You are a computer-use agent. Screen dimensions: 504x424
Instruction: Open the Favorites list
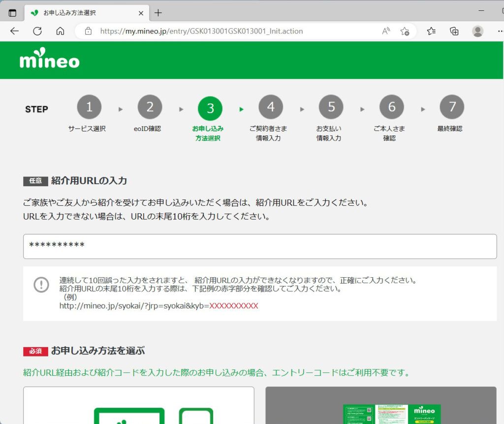coord(431,31)
